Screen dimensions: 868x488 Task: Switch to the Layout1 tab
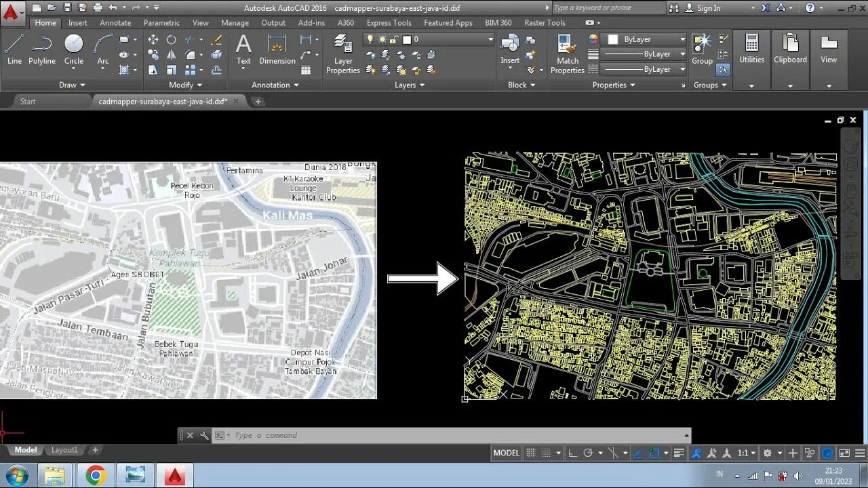[x=64, y=449]
